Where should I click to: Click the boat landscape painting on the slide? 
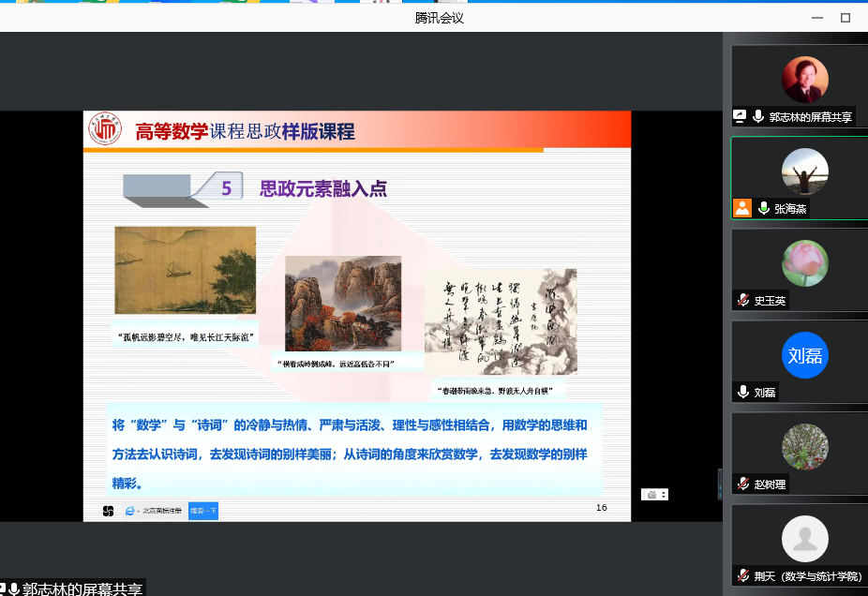185,270
